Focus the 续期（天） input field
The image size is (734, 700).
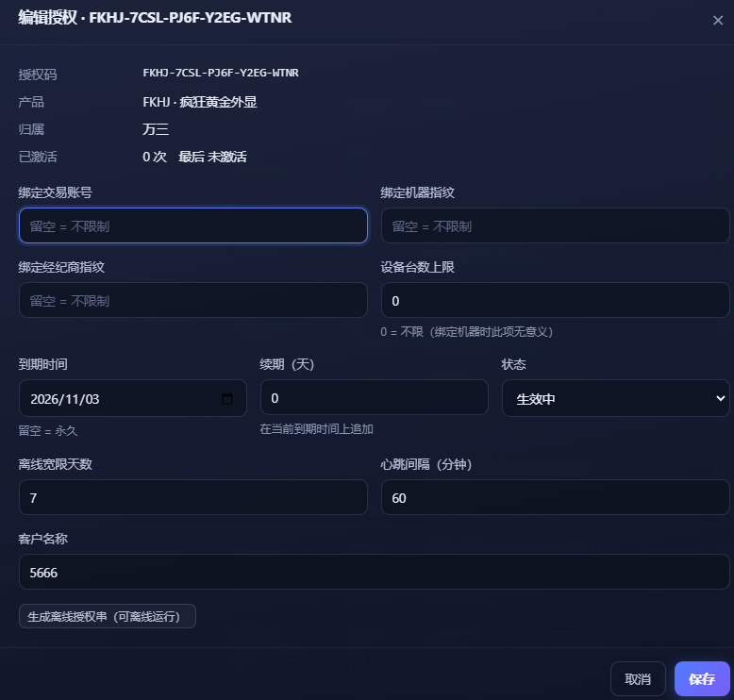pos(374,397)
